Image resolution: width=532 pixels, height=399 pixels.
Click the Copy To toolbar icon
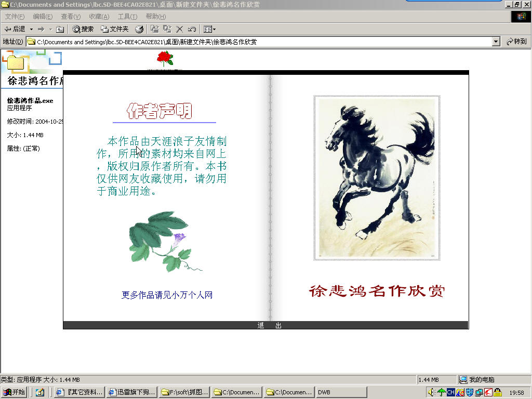pyautogui.click(x=167, y=29)
